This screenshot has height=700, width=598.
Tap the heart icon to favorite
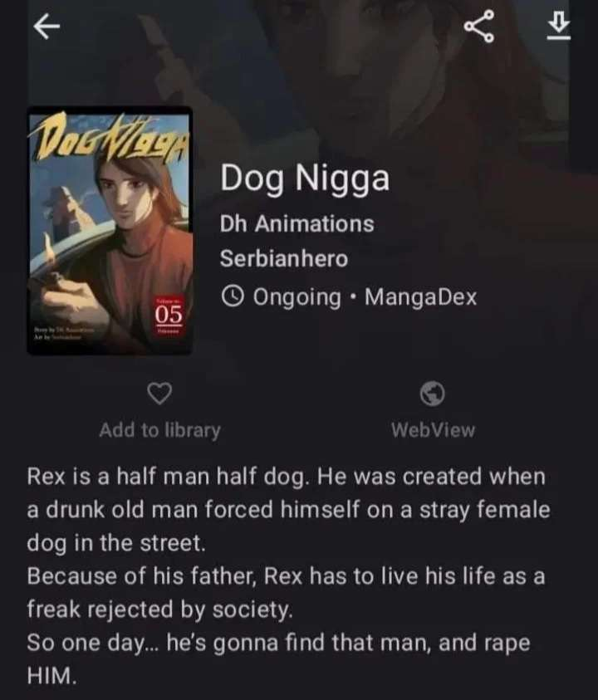point(159,394)
